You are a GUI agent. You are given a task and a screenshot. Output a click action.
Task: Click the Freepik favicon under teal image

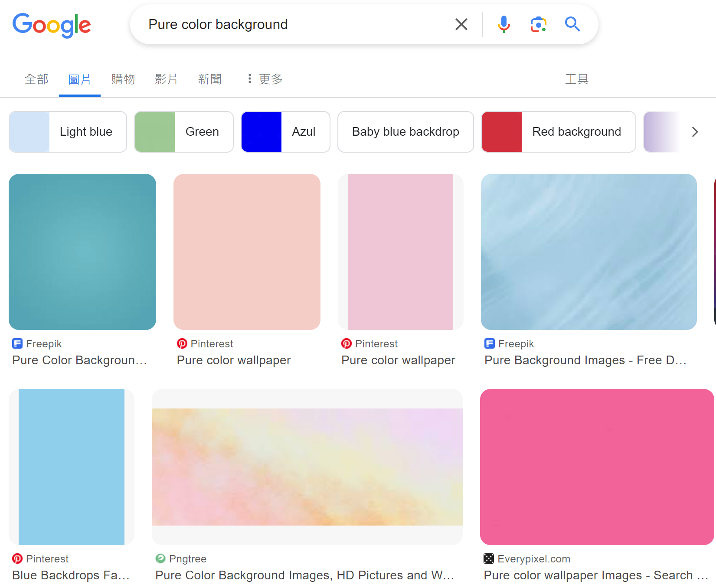[17, 343]
